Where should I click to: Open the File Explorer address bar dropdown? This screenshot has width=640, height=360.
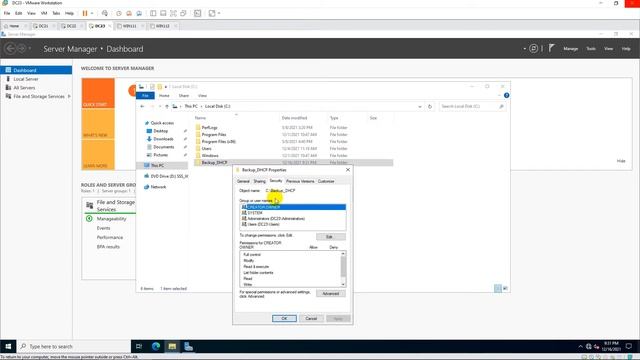(x=420, y=107)
